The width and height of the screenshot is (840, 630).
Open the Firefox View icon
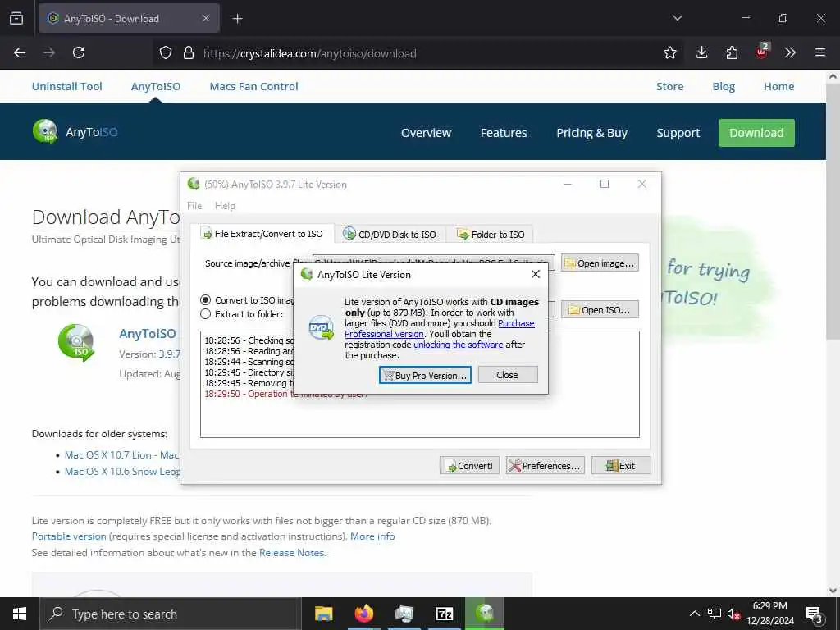coord(16,18)
